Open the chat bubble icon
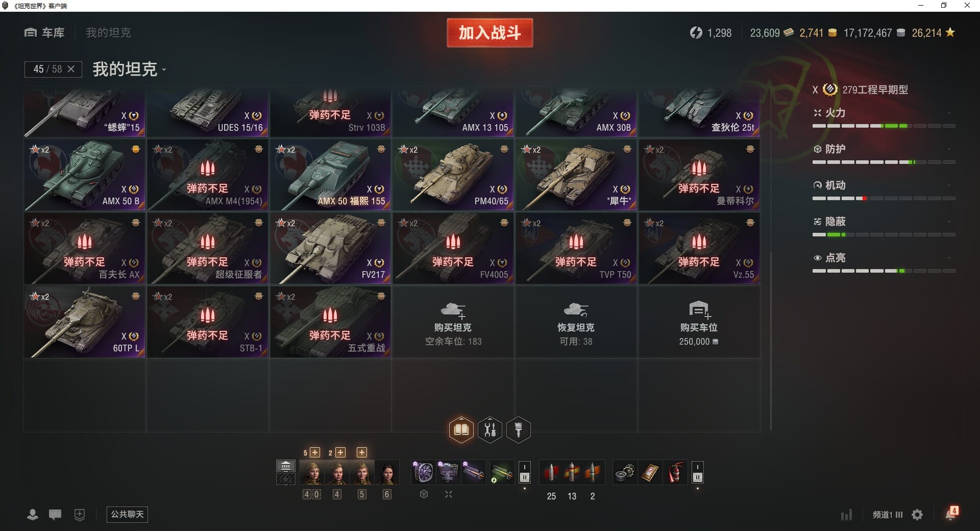 (55, 515)
